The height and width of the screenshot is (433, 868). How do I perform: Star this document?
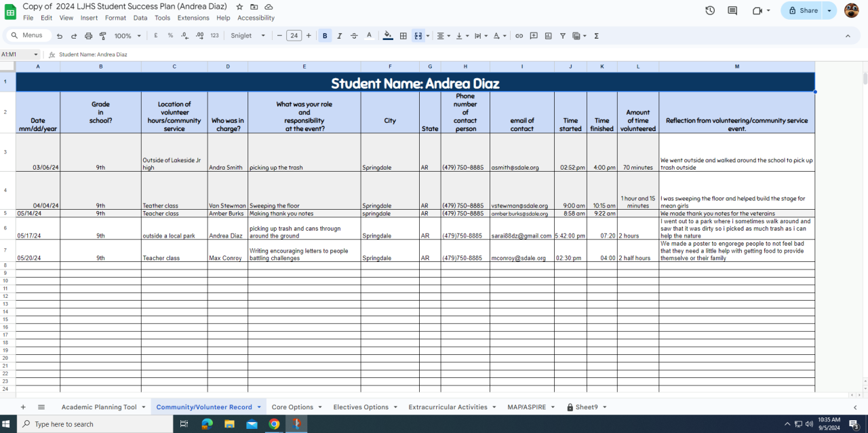click(x=239, y=7)
